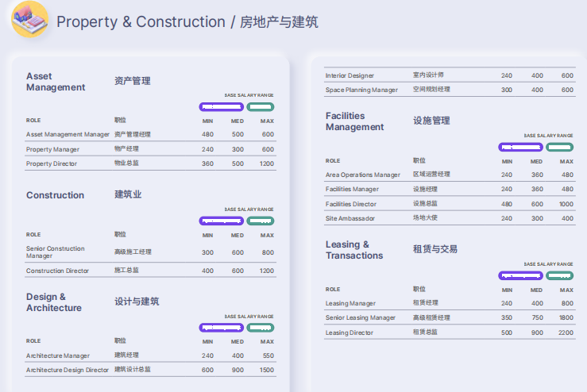Click the Facilities Manager role
Image resolution: width=587 pixels, height=392 pixels.
point(352,189)
